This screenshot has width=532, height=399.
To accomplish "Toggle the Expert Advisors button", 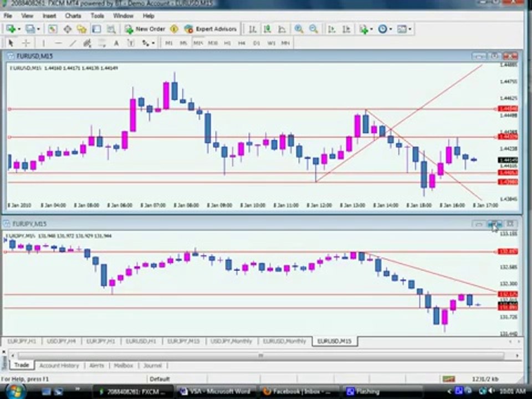I will [211, 29].
